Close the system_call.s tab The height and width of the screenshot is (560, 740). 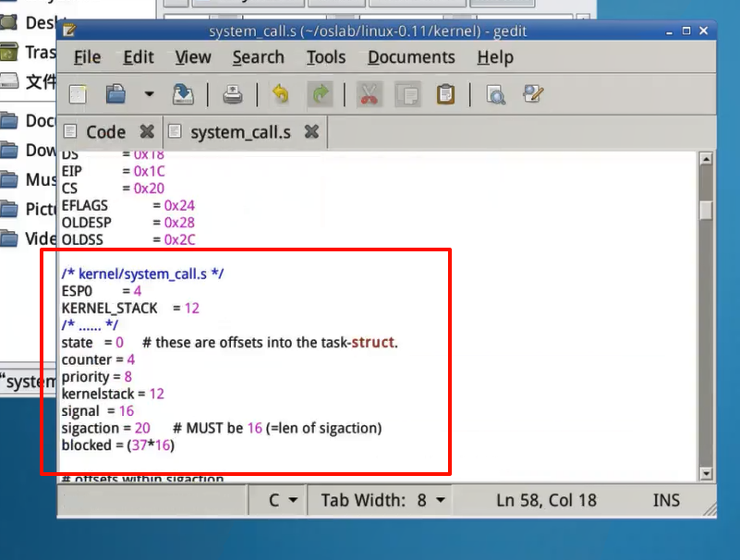point(311,132)
